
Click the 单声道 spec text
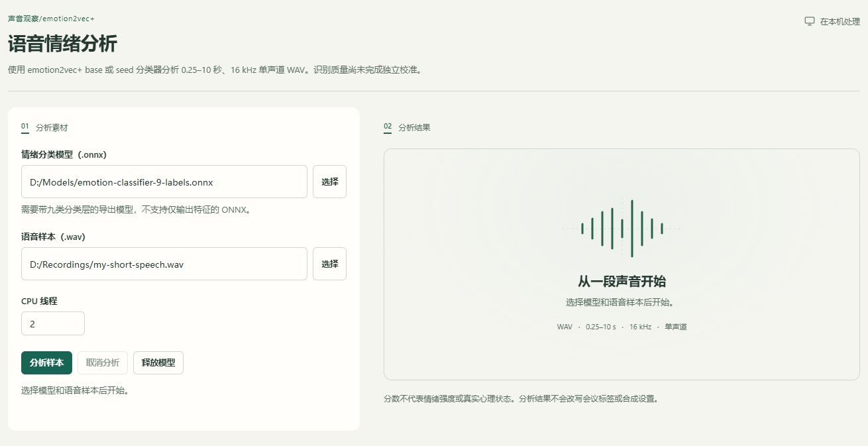point(676,327)
